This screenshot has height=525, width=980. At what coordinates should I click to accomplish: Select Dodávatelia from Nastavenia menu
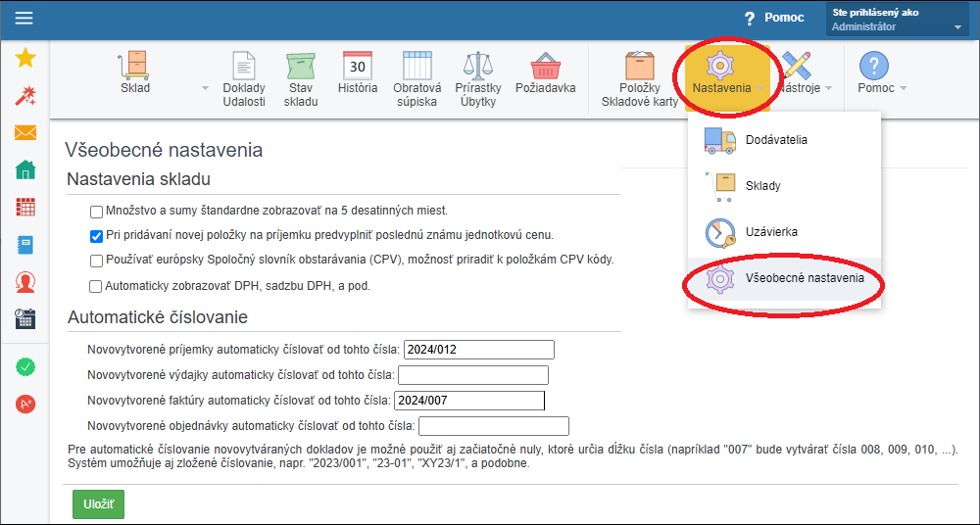click(x=776, y=140)
